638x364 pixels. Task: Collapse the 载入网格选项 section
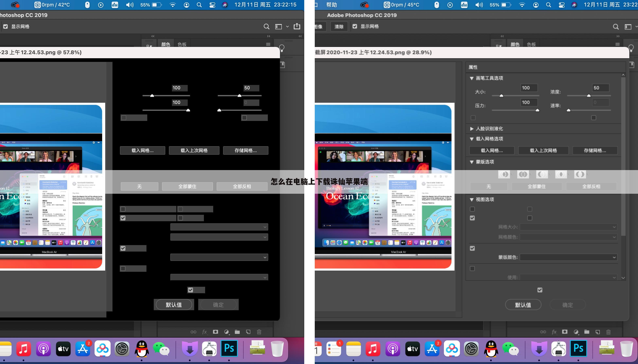472,139
